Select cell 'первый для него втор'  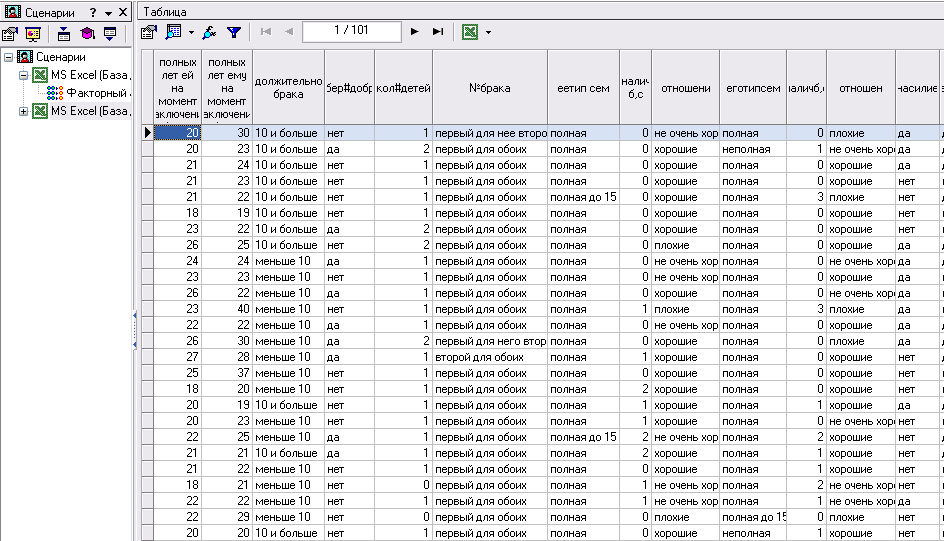(490, 341)
